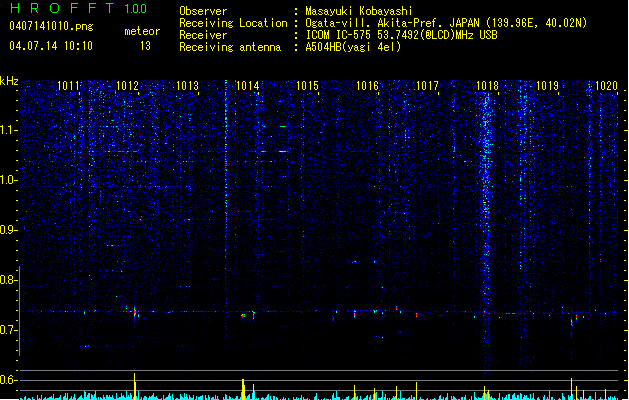Screen dimensions: 629x400
Task: Click time marker 1013
Action: [188, 86]
